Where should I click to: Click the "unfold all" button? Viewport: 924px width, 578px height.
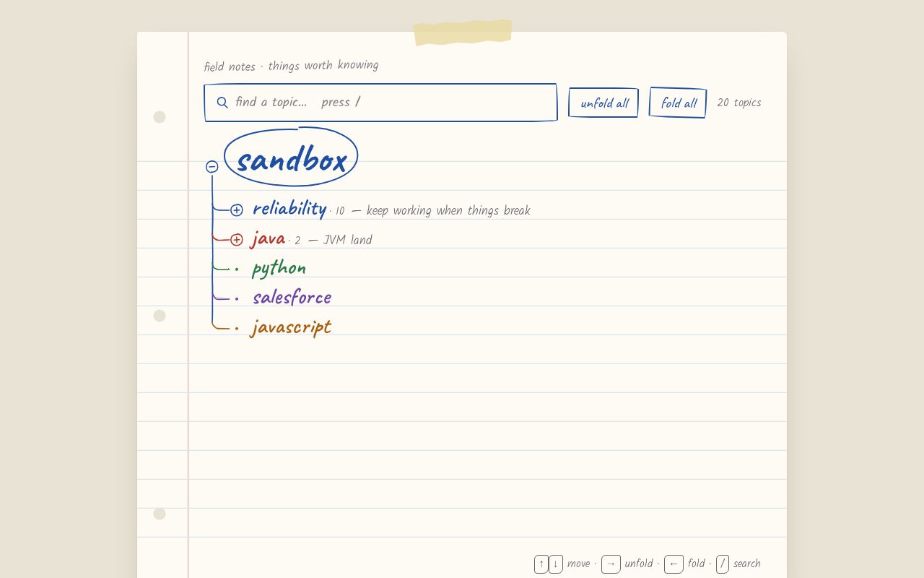pyautogui.click(x=603, y=103)
